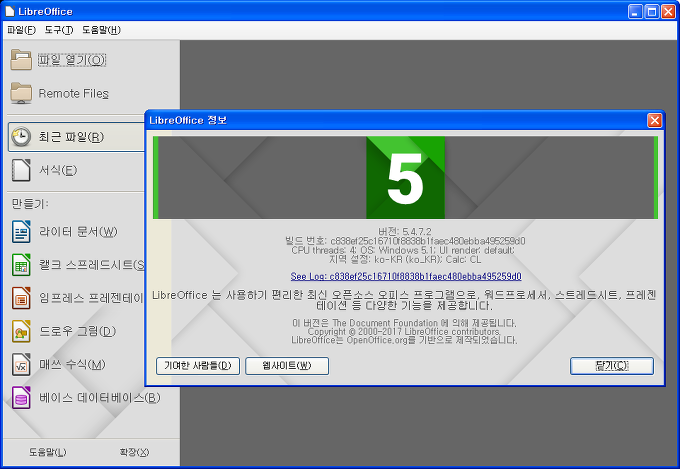Click the LibreOffice title bar document icon
This screenshot has height=469, width=680.
point(10,11)
